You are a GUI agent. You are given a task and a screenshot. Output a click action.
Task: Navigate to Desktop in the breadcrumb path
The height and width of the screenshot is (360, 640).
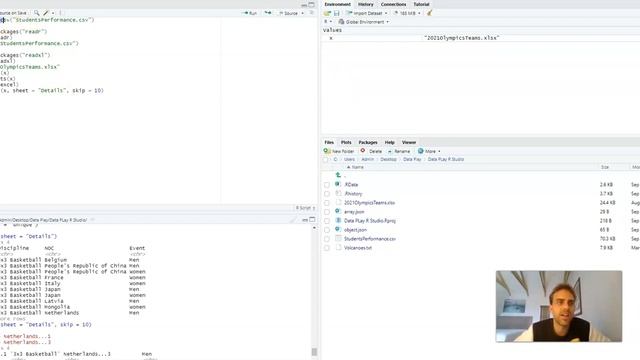point(388,160)
